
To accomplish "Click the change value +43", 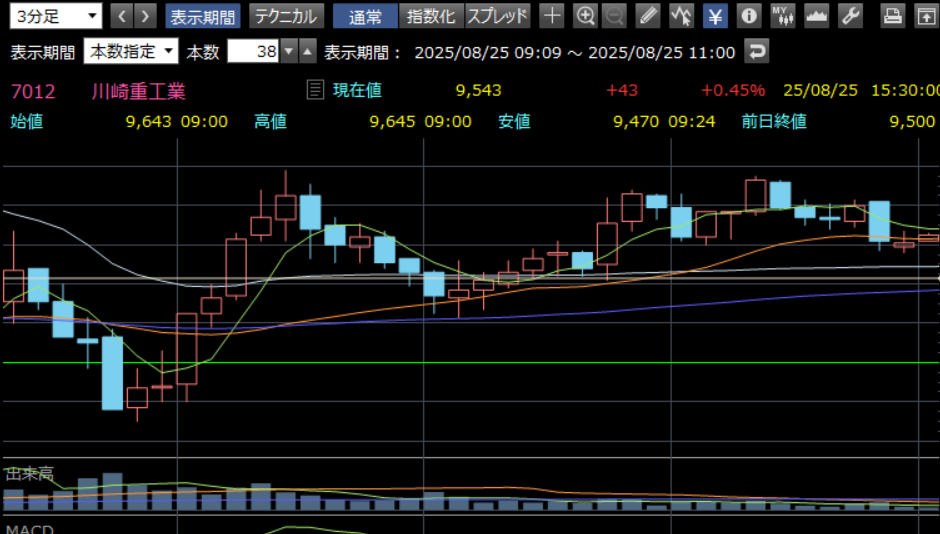I will pyautogui.click(x=622, y=90).
